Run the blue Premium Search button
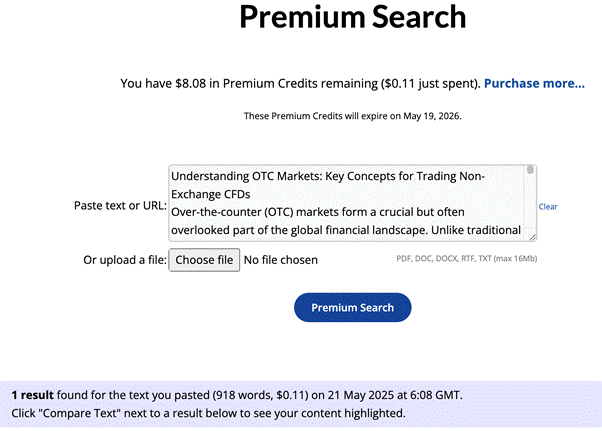 point(352,308)
